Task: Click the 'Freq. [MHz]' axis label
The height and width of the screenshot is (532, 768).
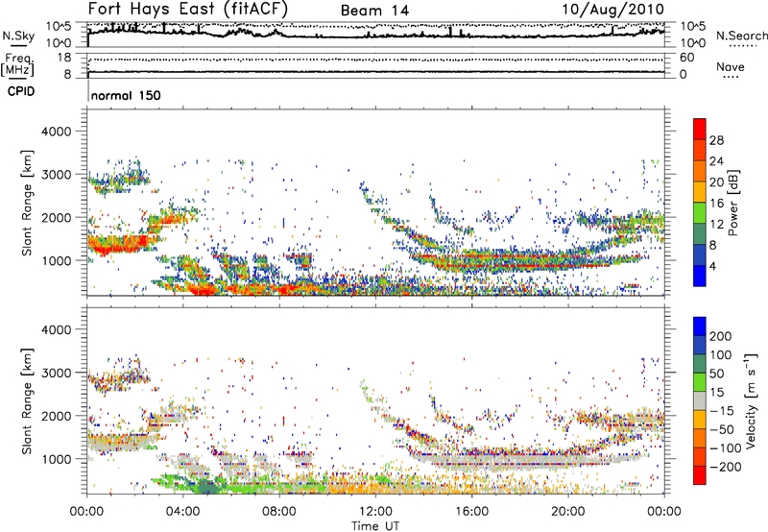Action: 17,64
